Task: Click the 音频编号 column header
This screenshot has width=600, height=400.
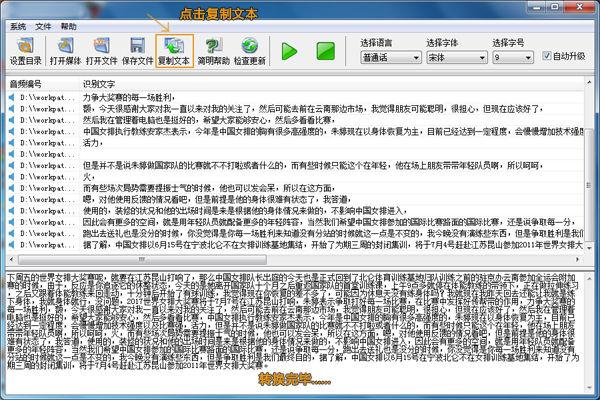Action: click(x=42, y=84)
